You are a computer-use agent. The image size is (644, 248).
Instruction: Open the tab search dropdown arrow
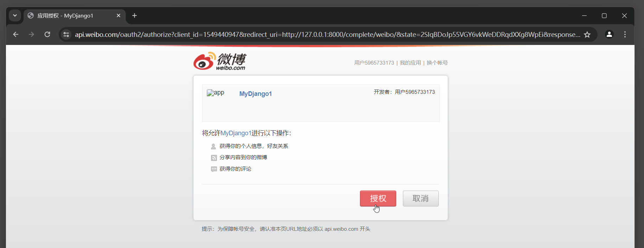click(x=15, y=15)
